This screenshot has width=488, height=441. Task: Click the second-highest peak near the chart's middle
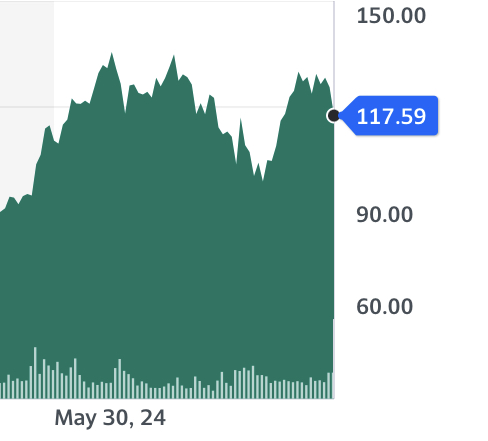tap(173, 57)
